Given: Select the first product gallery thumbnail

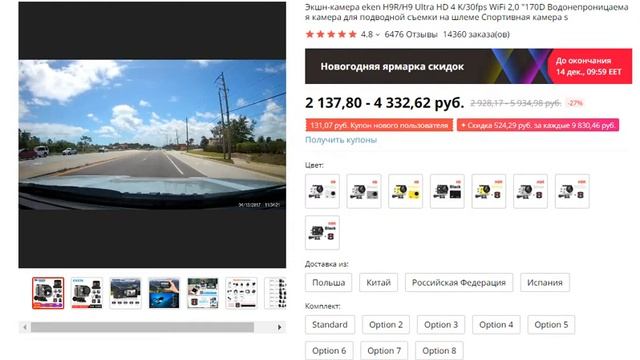Looking at the screenshot, I should tap(48, 293).
